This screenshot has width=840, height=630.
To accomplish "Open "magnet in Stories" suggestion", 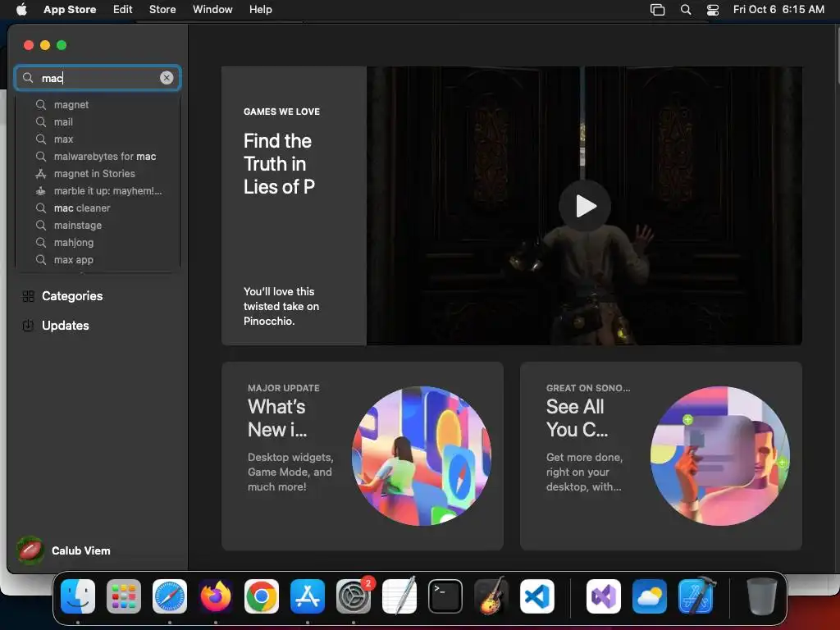I will [x=97, y=174].
